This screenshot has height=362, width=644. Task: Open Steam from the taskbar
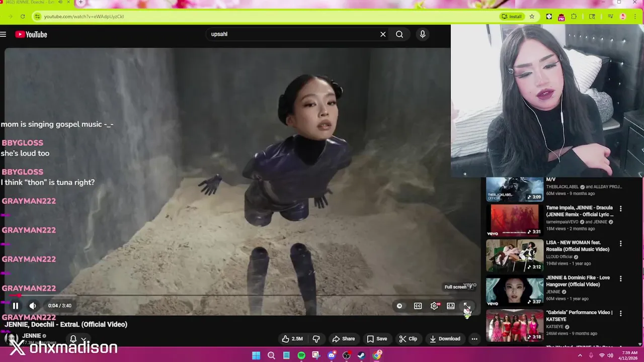pyautogui.click(x=362, y=355)
